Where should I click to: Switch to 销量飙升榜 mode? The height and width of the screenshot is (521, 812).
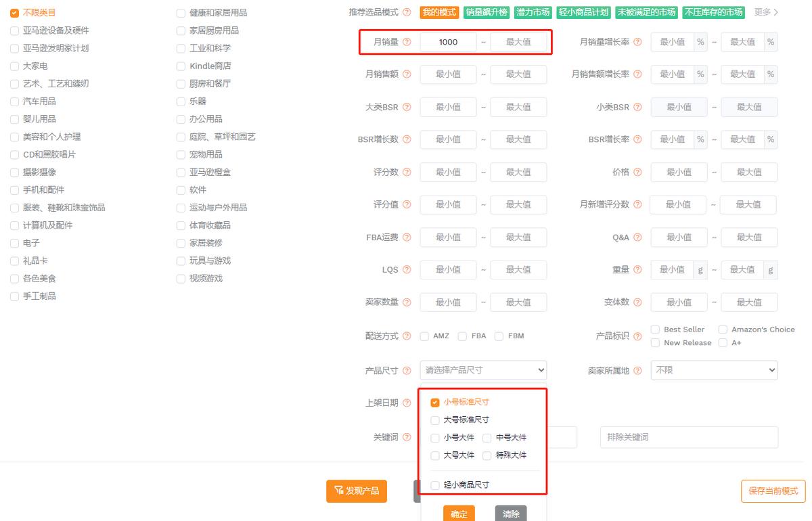point(487,12)
